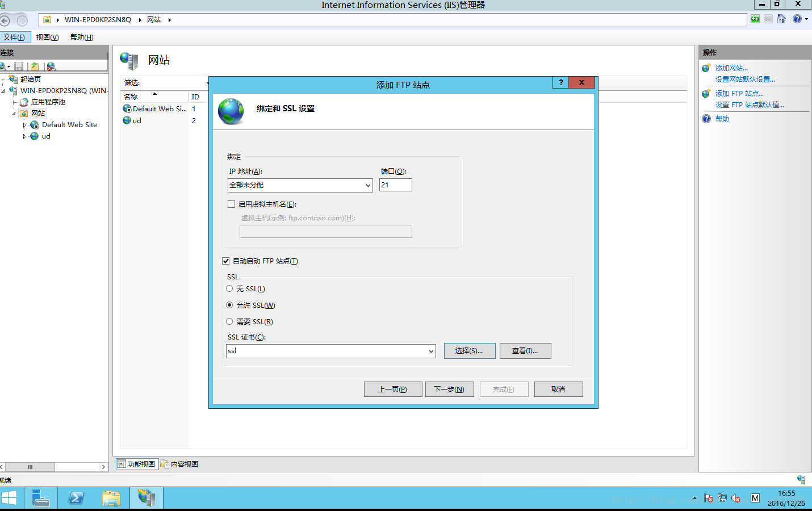The width and height of the screenshot is (812, 511).
Task: Show hidden tray icons with the up arrow
Action: pyautogui.click(x=694, y=498)
